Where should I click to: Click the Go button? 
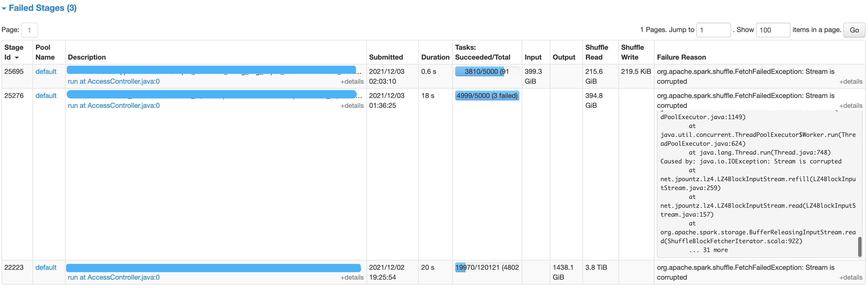tap(854, 30)
